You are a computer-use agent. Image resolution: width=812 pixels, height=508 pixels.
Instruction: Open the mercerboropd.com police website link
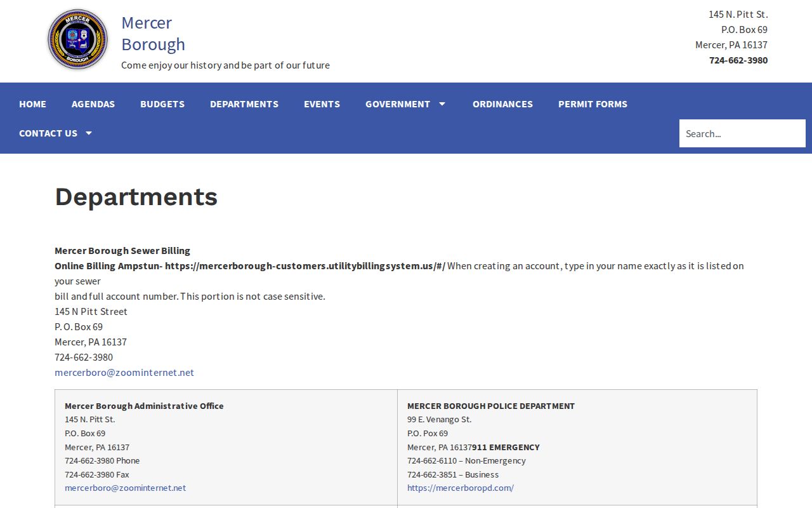pos(461,488)
